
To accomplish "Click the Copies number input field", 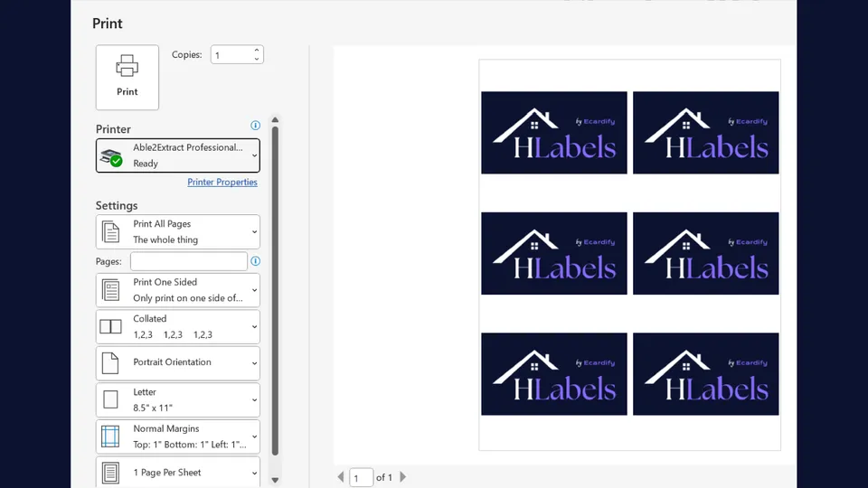I will click(231, 55).
